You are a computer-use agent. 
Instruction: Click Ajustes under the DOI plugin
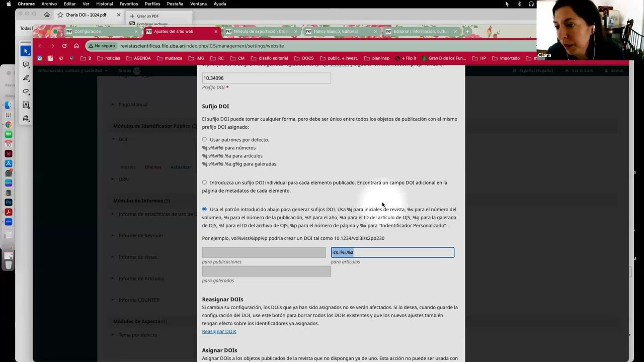click(128, 167)
